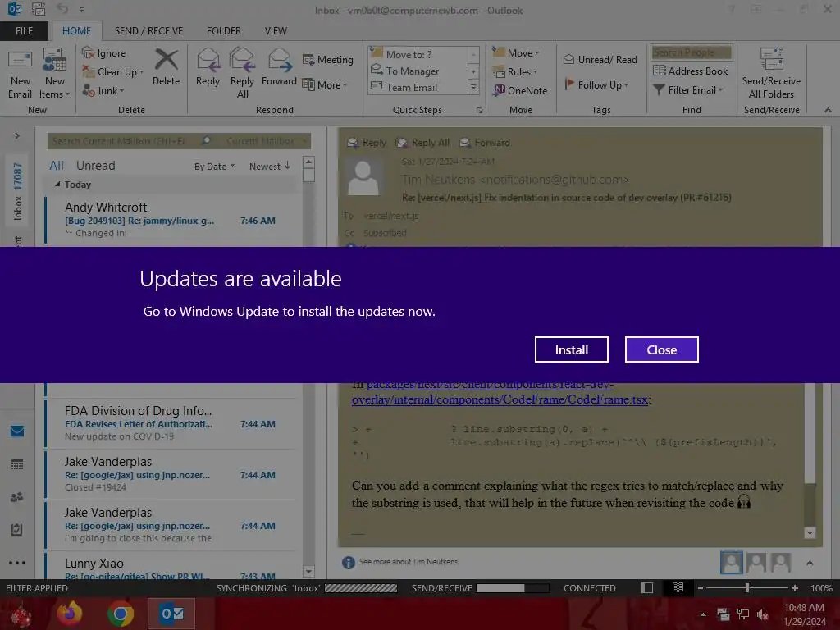
Task: Send message to OneNote
Action: (x=521, y=90)
